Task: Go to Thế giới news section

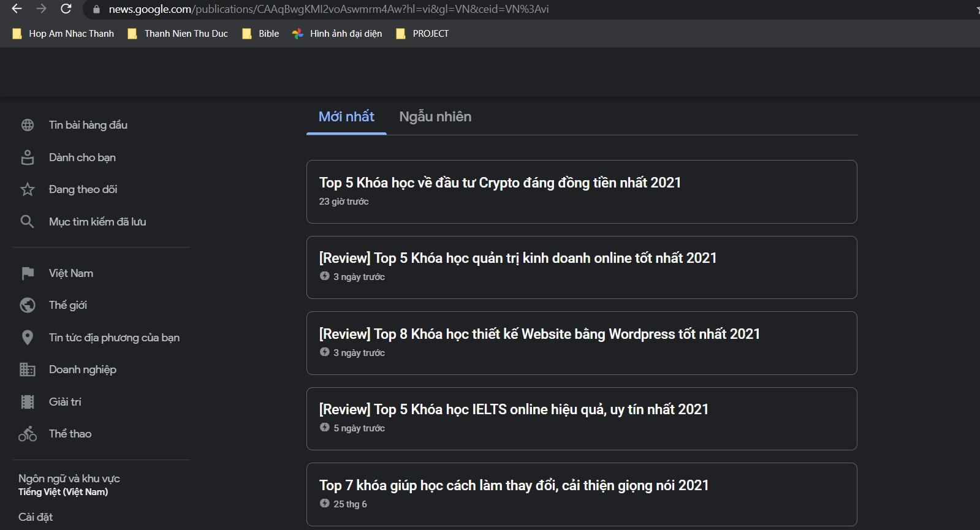Action: [x=68, y=305]
